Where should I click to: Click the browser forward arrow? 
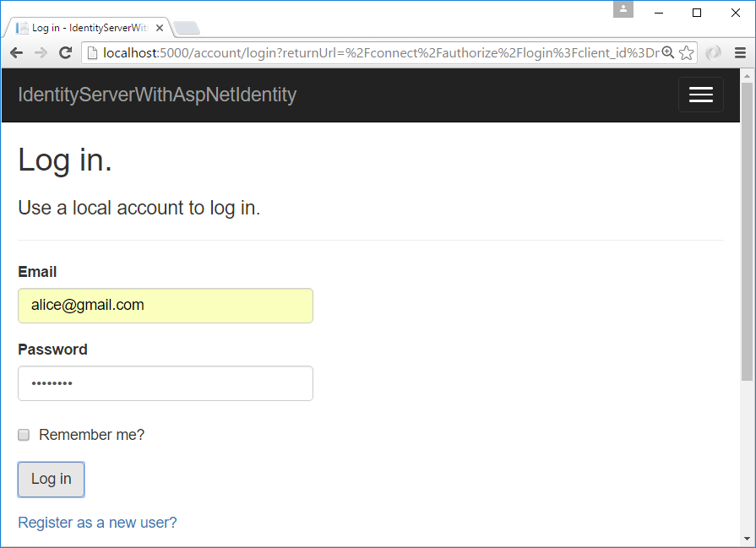tap(41, 53)
